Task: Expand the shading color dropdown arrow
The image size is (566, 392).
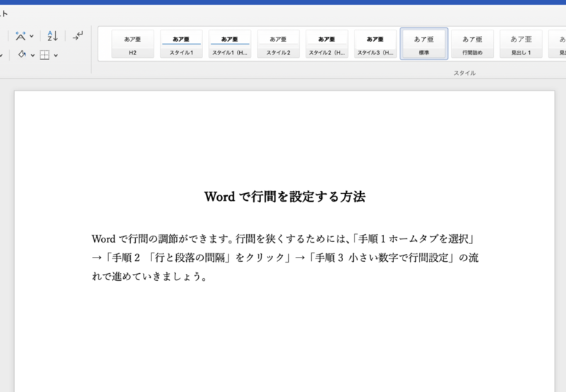Action: click(33, 55)
